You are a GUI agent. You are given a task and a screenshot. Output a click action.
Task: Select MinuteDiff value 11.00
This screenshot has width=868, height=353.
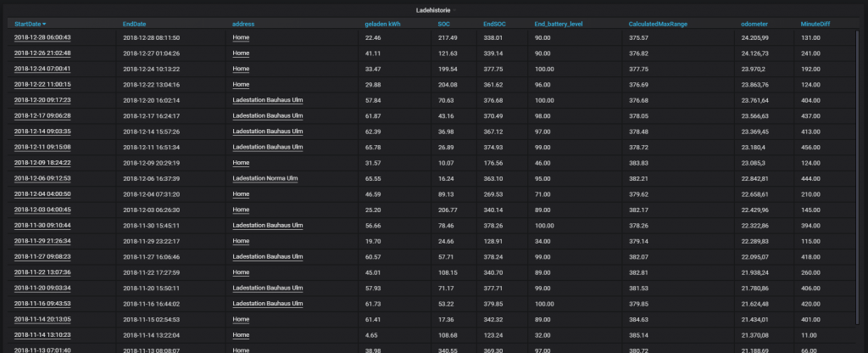[x=809, y=334]
